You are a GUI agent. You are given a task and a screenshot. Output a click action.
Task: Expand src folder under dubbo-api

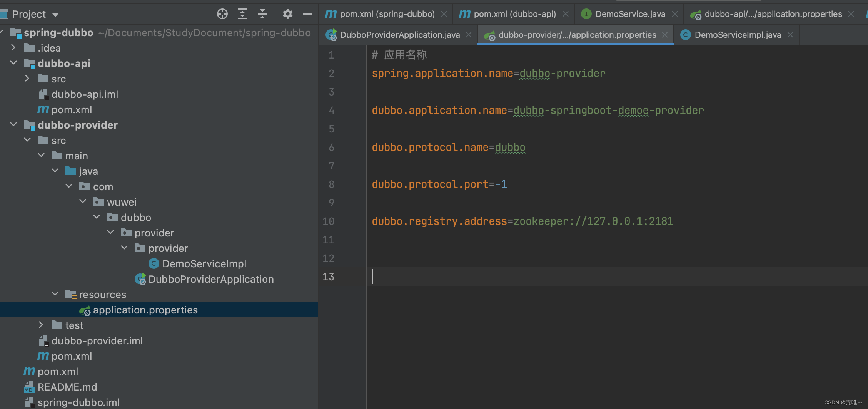tap(27, 79)
